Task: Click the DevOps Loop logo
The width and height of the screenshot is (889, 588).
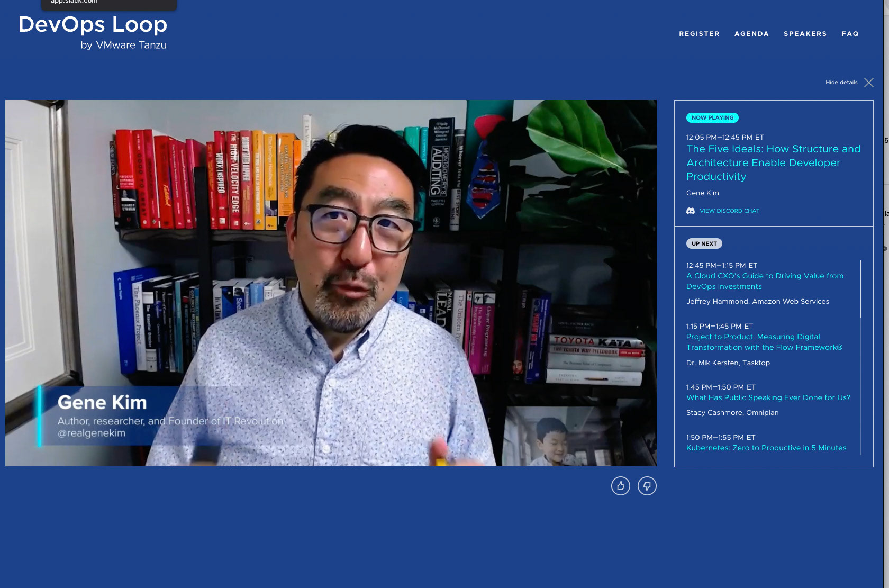Action: (93, 32)
